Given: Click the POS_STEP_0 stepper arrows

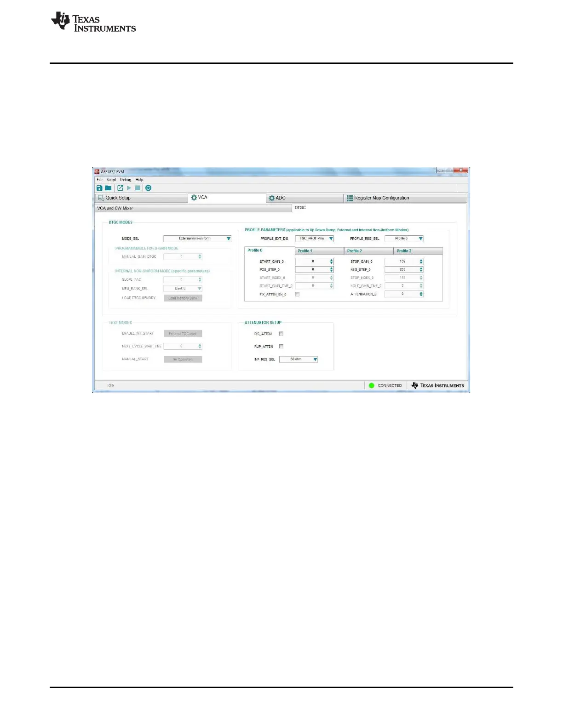Looking at the screenshot, I should [331, 270].
